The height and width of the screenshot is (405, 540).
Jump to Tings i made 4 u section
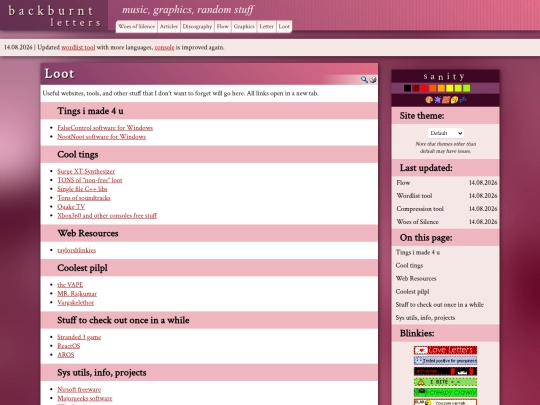(x=417, y=252)
